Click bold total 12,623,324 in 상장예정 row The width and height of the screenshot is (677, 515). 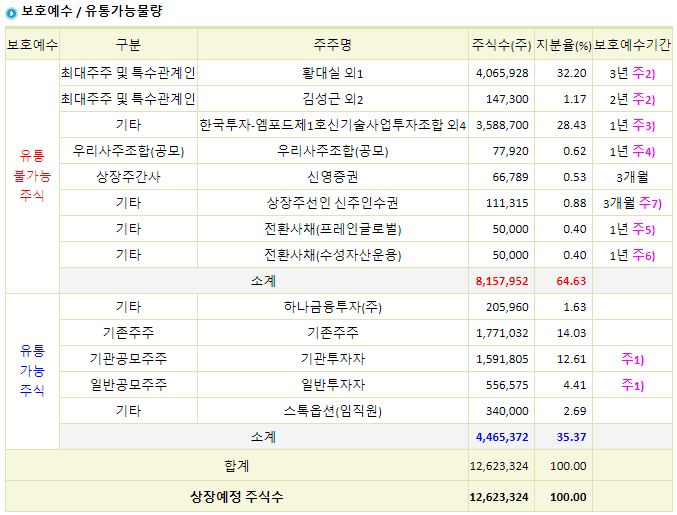[x=499, y=497]
